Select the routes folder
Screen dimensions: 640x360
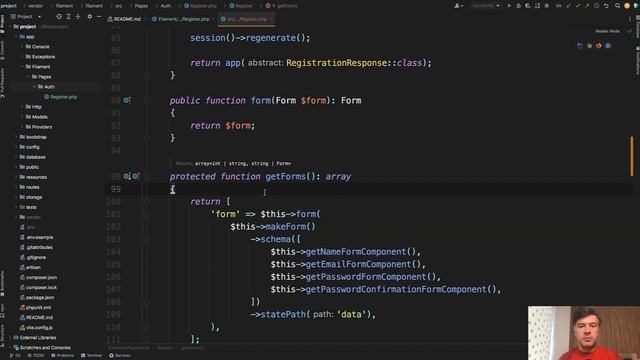coord(29,187)
